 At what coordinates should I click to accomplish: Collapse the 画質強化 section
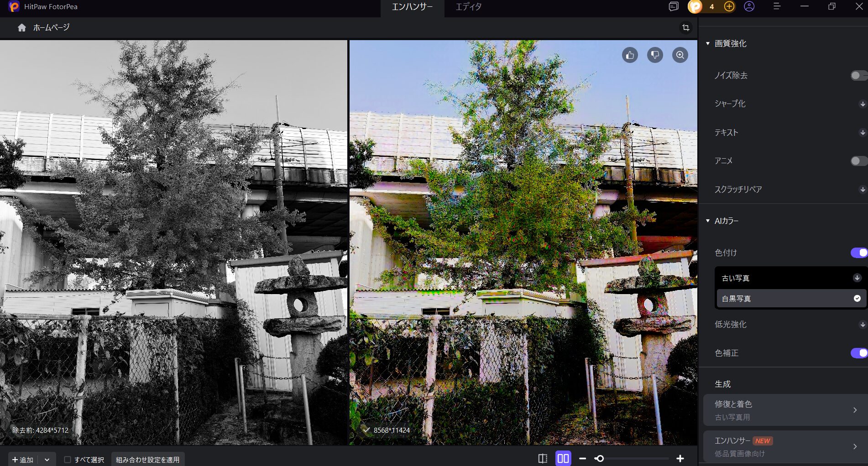[708, 44]
